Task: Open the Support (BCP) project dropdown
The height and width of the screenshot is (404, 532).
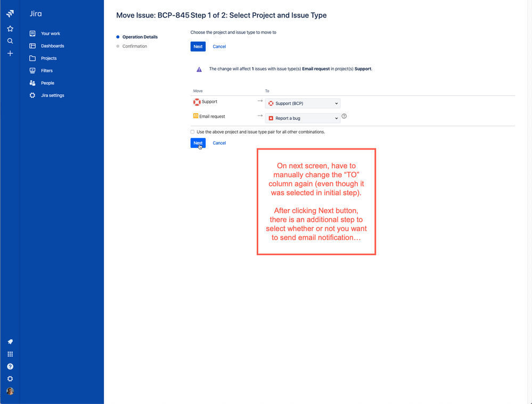Action: (x=302, y=103)
